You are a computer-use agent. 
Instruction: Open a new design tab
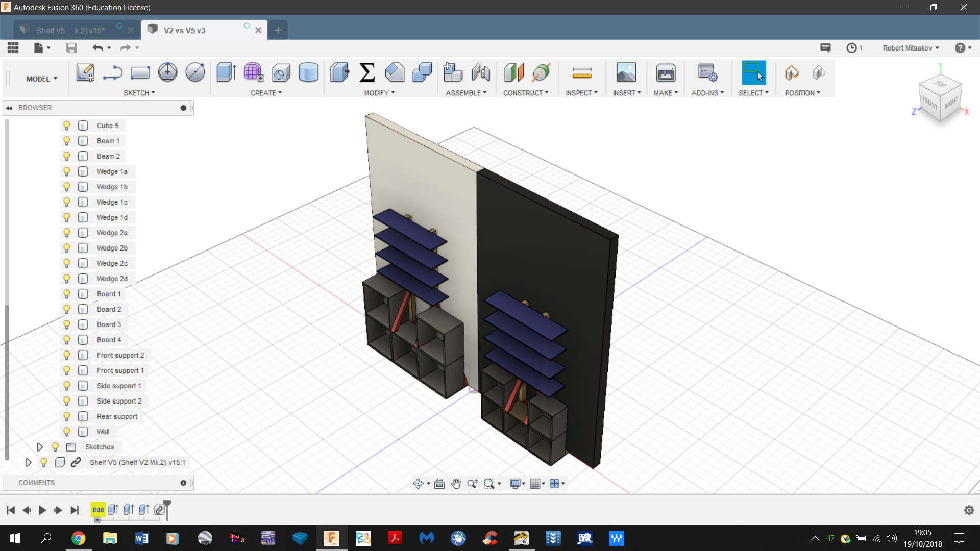[x=278, y=30]
